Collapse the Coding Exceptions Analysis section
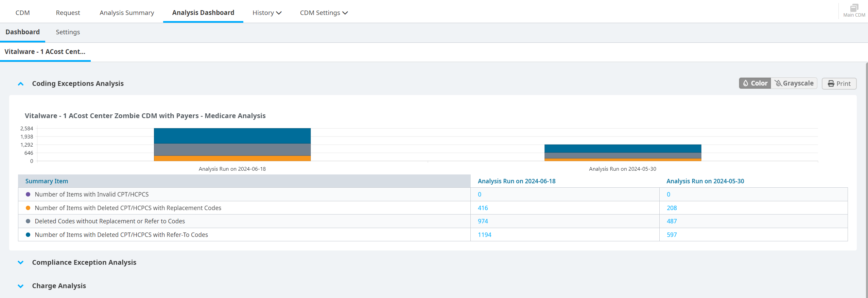868x298 pixels. (21, 83)
